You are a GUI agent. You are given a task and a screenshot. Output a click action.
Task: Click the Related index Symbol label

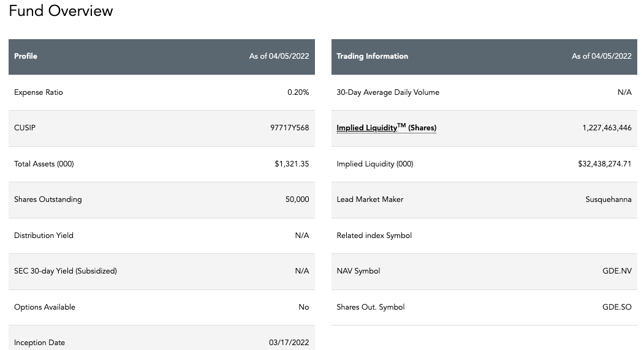(374, 236)
